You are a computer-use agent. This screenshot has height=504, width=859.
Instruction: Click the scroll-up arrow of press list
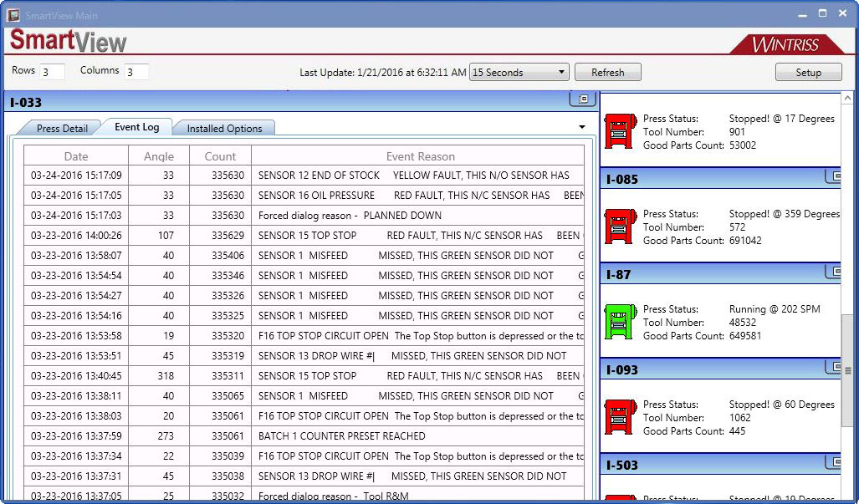[847, 98]
